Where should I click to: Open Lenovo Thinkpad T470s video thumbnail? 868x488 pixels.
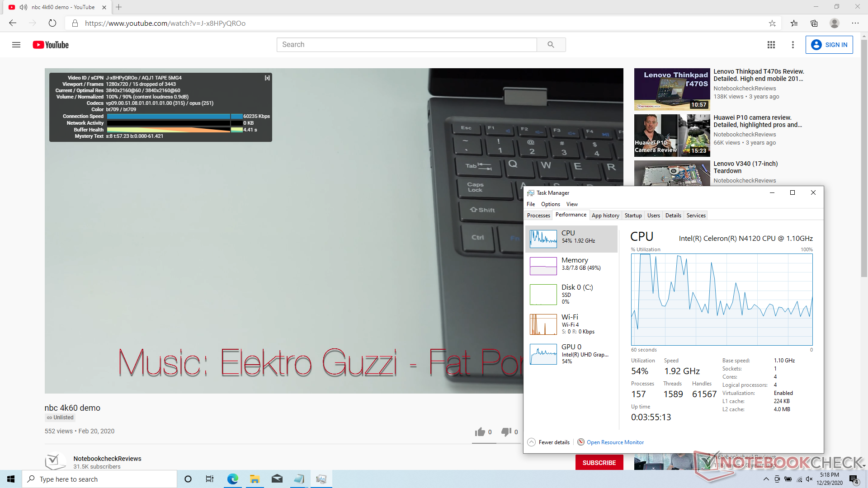click(672, 89)
